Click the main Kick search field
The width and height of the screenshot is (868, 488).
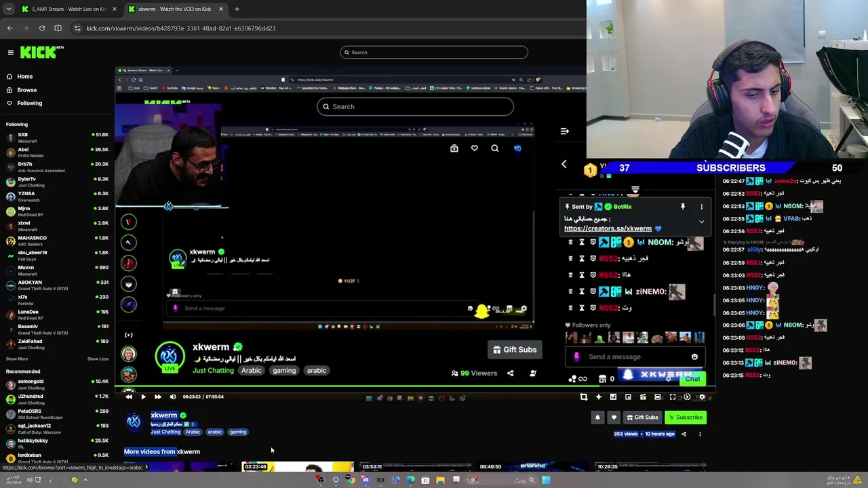(434, 52)
